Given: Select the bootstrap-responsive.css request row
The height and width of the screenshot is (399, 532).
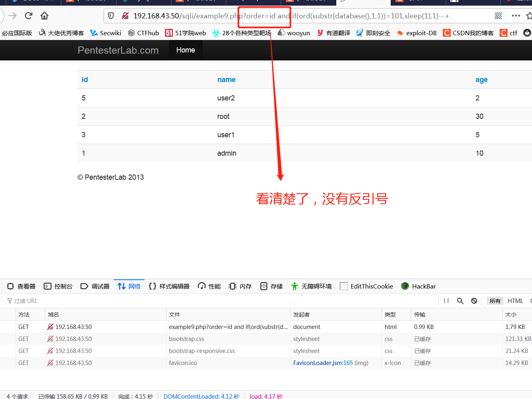Looking at the screenshot, I should (x=266, y=351).
